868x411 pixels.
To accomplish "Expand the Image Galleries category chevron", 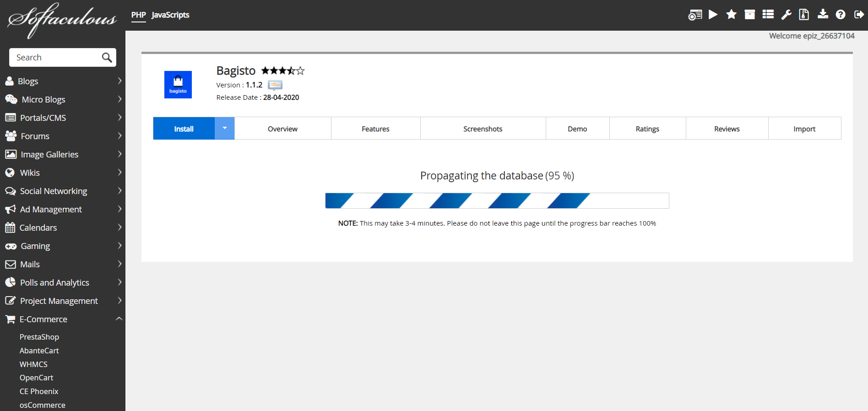I will [119, 154].
